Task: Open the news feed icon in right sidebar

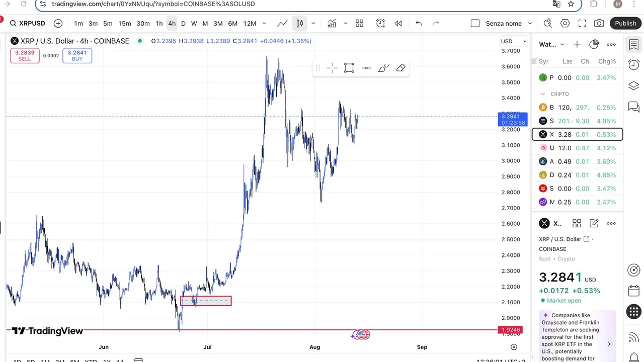Action: coord(634,336)
